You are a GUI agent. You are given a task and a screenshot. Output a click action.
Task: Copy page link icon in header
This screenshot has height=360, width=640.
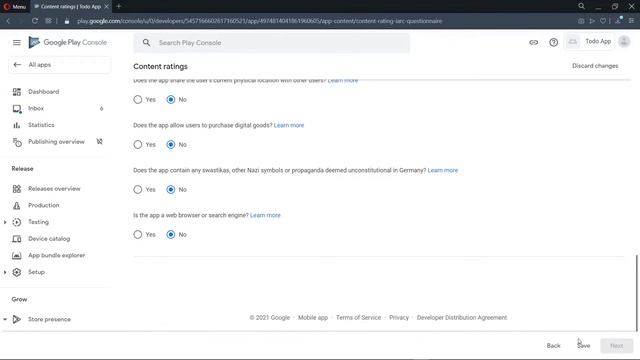533,42
